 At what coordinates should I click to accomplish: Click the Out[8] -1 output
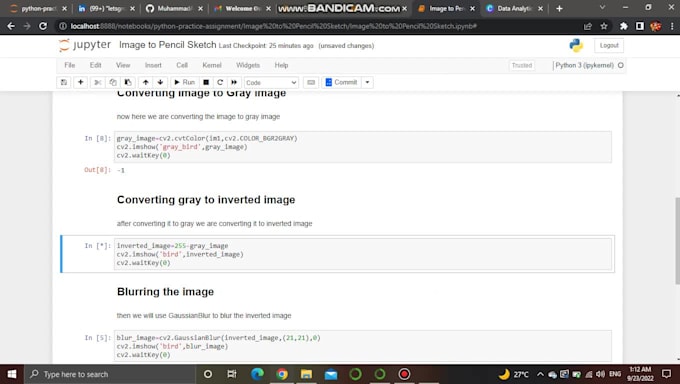(x=121, y=170)
